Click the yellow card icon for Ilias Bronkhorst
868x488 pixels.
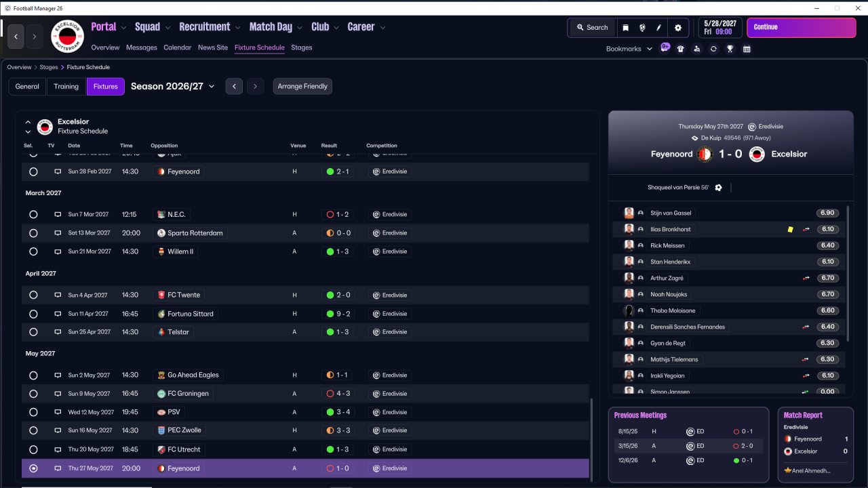[790, 229]
